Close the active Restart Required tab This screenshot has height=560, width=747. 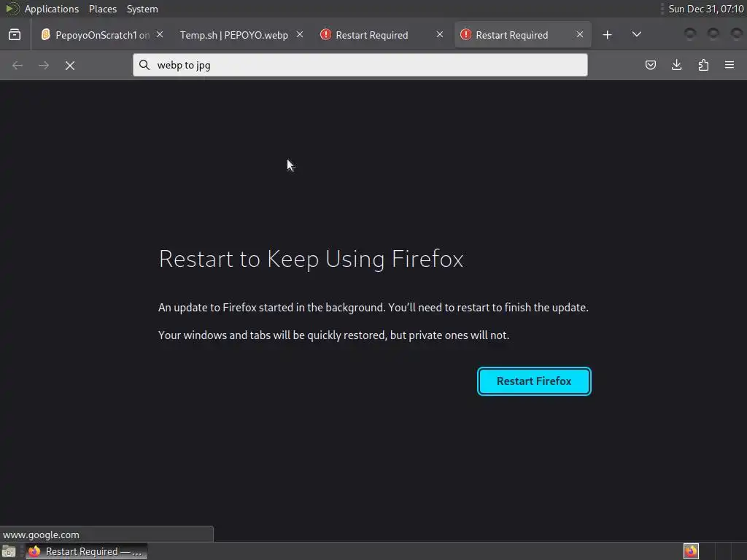tap(580, 34)
